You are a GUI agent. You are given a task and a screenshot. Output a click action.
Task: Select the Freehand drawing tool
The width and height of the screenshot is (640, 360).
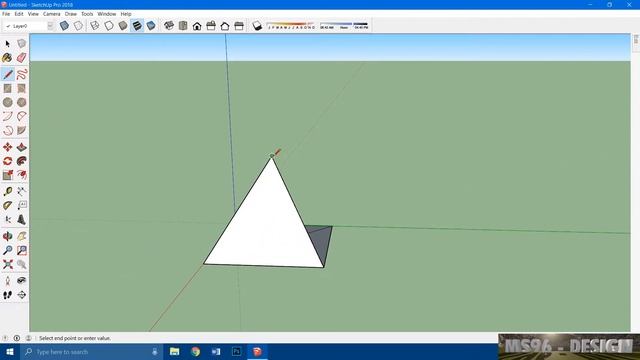(22, 74)
